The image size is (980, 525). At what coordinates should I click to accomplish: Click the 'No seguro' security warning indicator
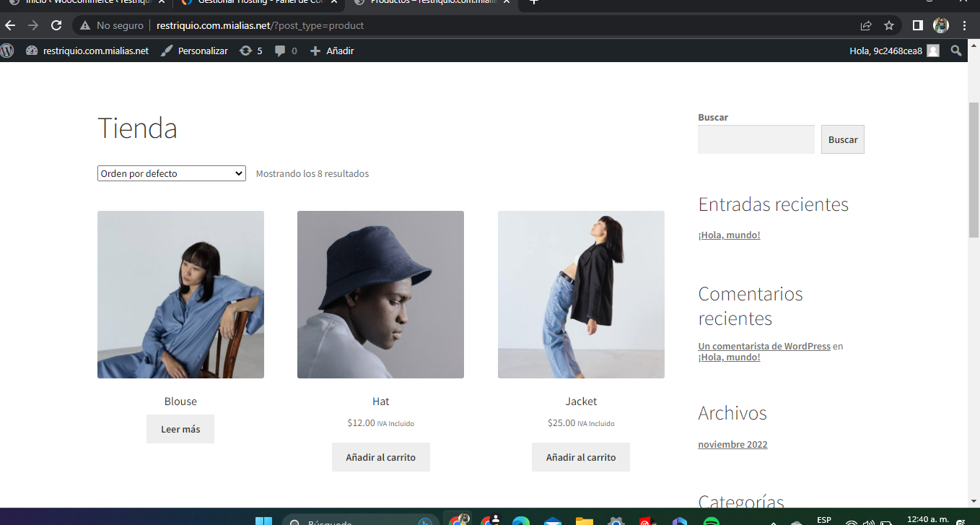113,25
